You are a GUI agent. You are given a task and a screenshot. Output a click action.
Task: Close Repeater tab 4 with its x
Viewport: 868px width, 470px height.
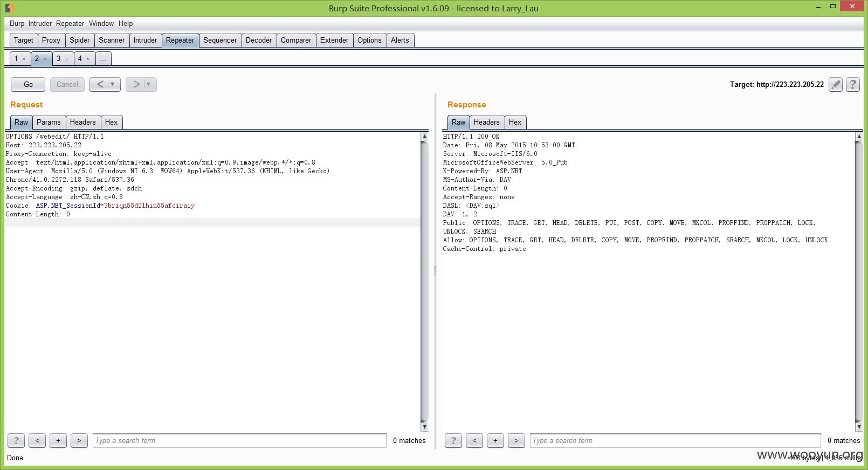click(88, 59)
